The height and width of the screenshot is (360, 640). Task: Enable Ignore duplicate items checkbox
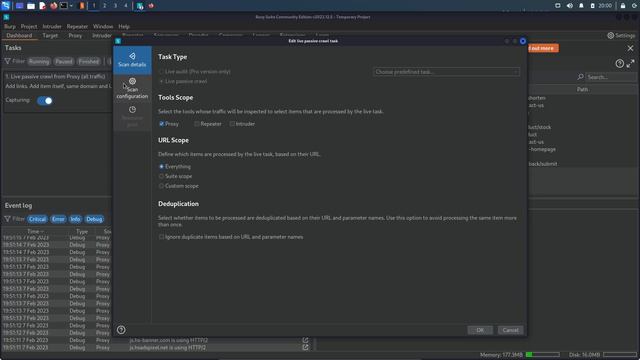[x=162, y=237]
